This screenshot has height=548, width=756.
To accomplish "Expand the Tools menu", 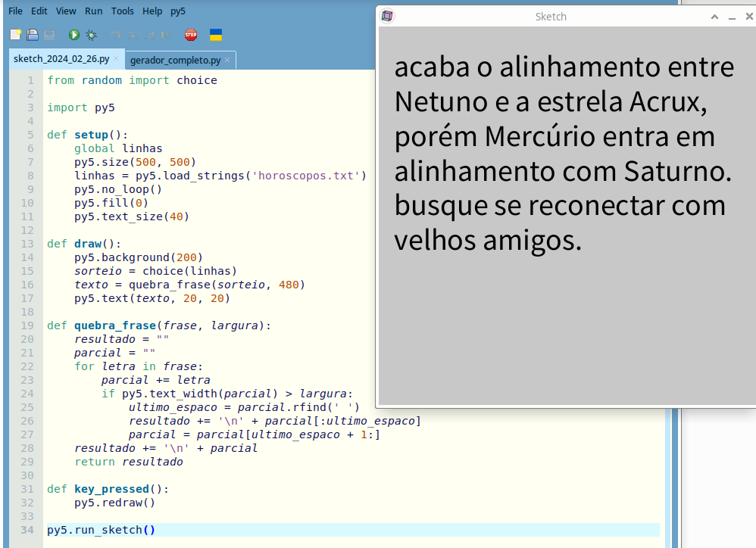I will (x=122, y=11).
